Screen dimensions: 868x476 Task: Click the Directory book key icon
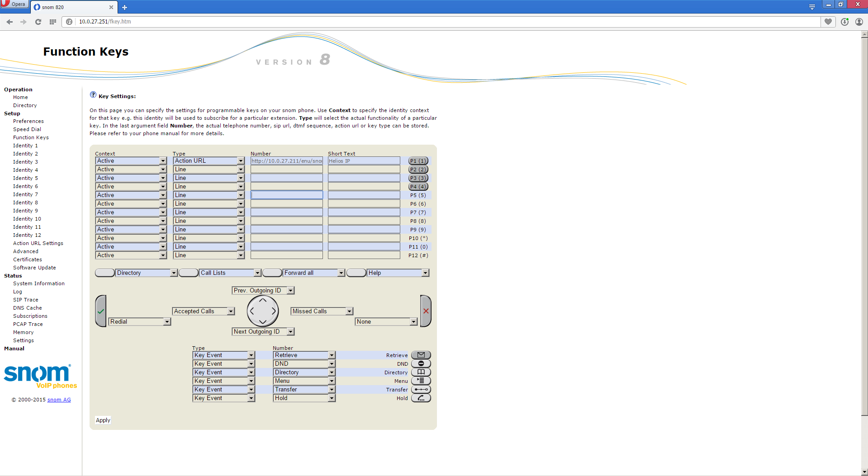coord(421,372)
